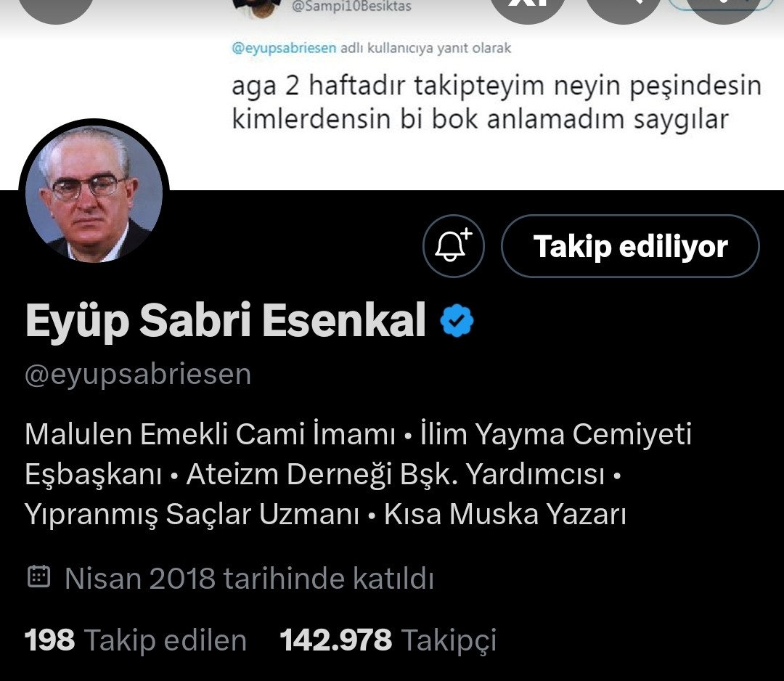
Task: Open the 198 Takip edilen list
Action: (136, 640)
